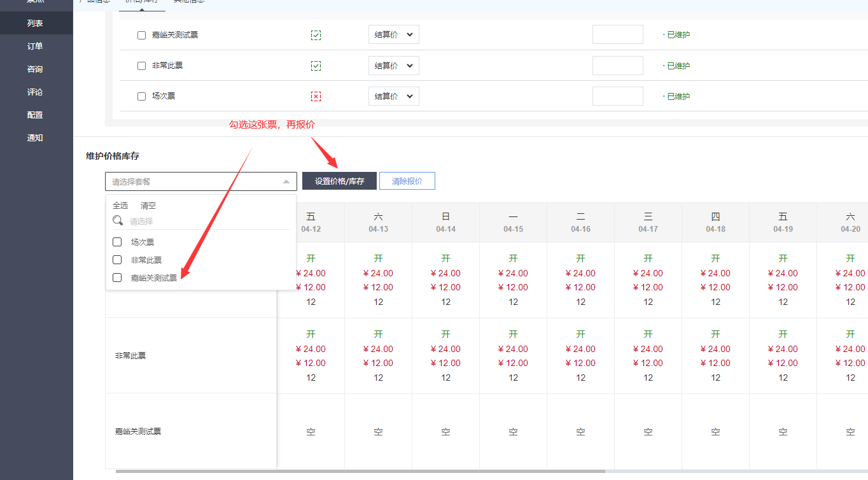Click the 清除报价 button
This screenshot has width=868, height=480.
407,181
